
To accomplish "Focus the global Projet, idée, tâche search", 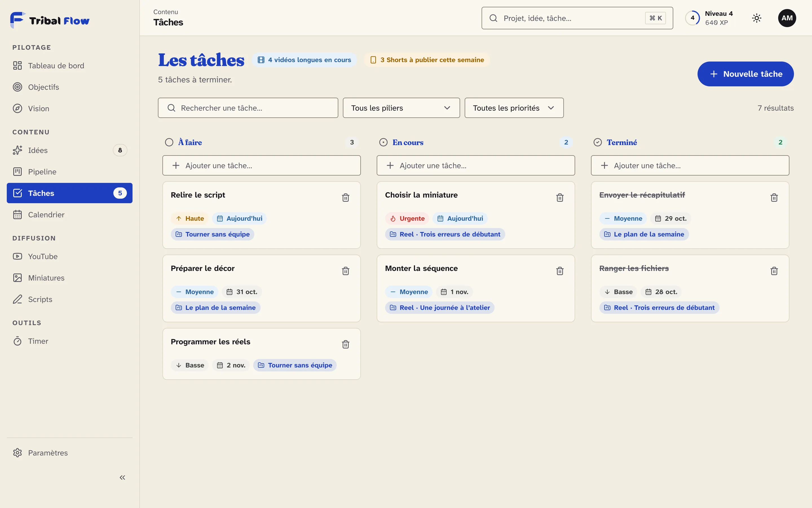I will coord(577,18).
